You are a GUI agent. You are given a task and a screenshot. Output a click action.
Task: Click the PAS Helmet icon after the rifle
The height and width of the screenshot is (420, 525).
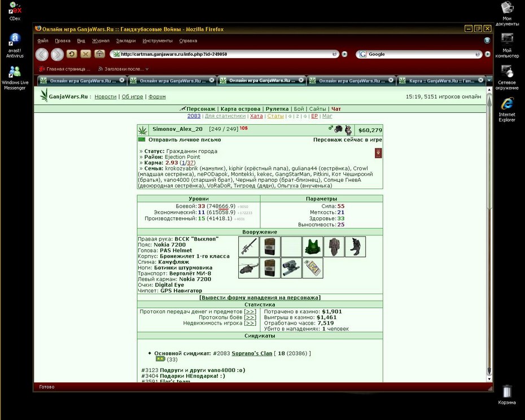tap(270, 247)
